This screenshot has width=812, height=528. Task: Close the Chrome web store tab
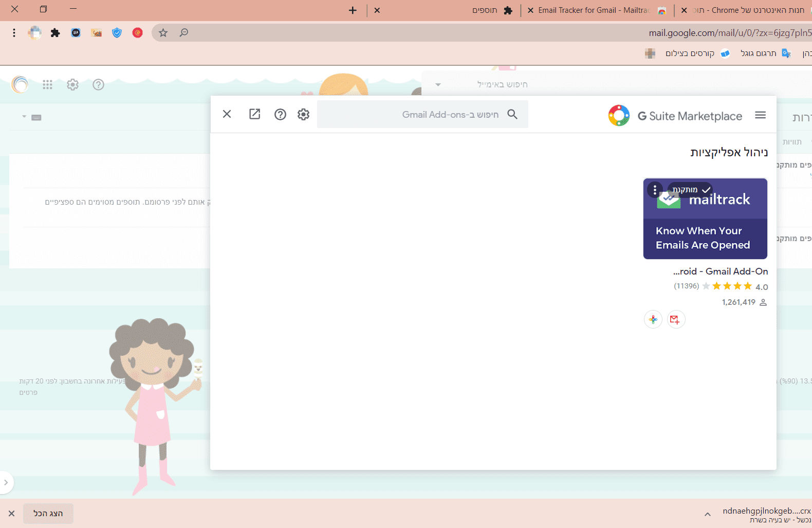684,10
